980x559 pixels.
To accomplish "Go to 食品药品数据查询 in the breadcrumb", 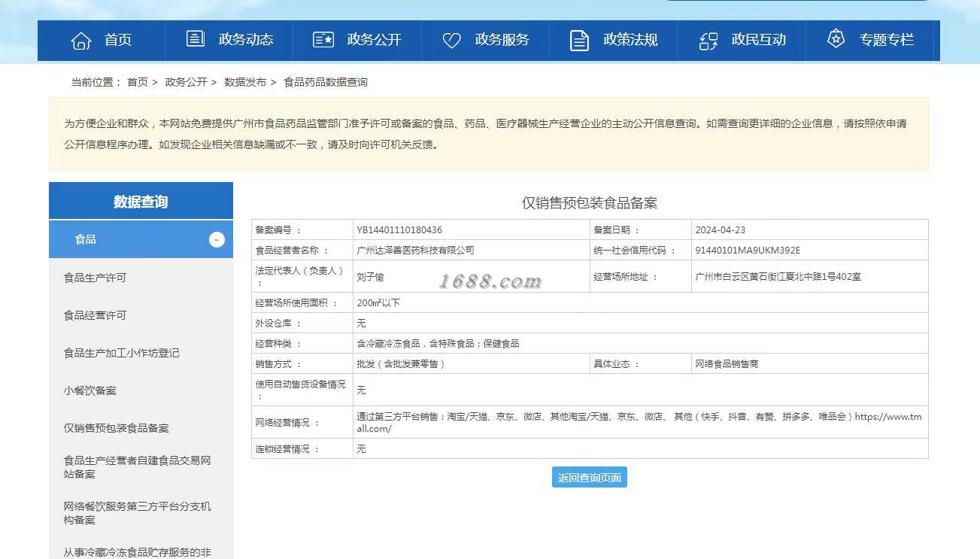I will point(326,82).
